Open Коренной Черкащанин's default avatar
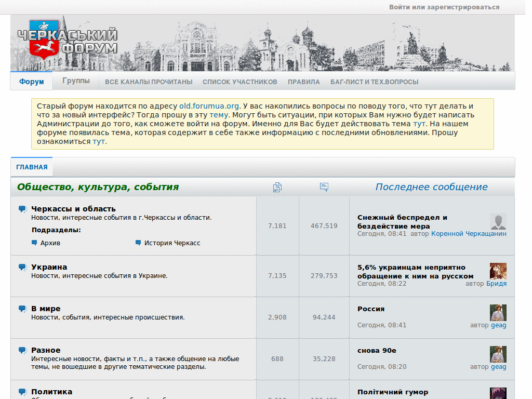 click(498, 221)
